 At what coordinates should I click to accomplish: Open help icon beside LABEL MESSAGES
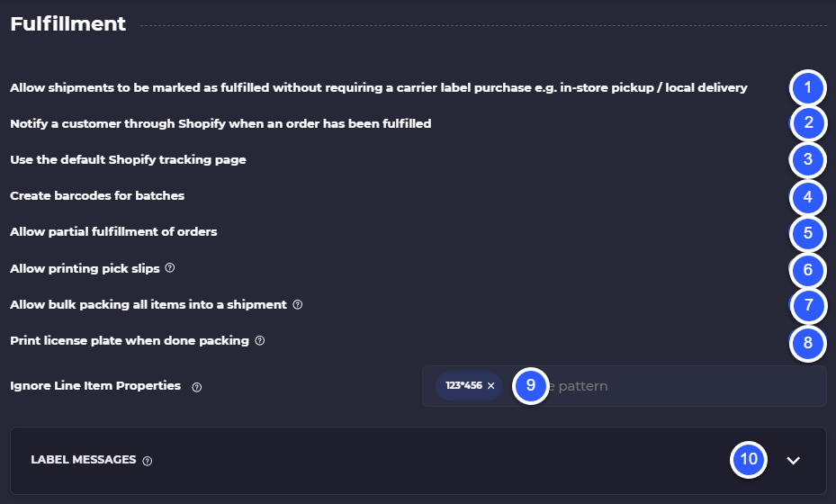(x=148, y=461)
